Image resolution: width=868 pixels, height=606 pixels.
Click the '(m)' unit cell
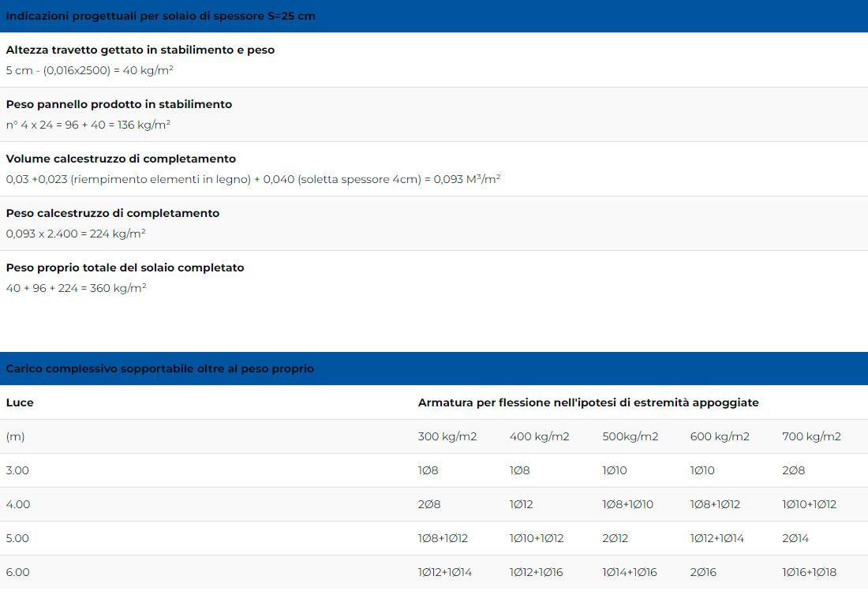coord(16,436)
